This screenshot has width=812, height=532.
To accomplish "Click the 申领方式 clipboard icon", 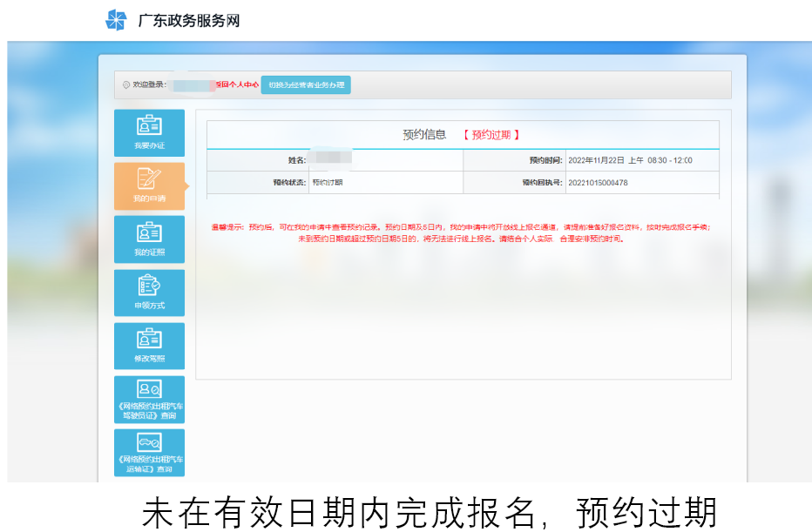I will 149,286.
